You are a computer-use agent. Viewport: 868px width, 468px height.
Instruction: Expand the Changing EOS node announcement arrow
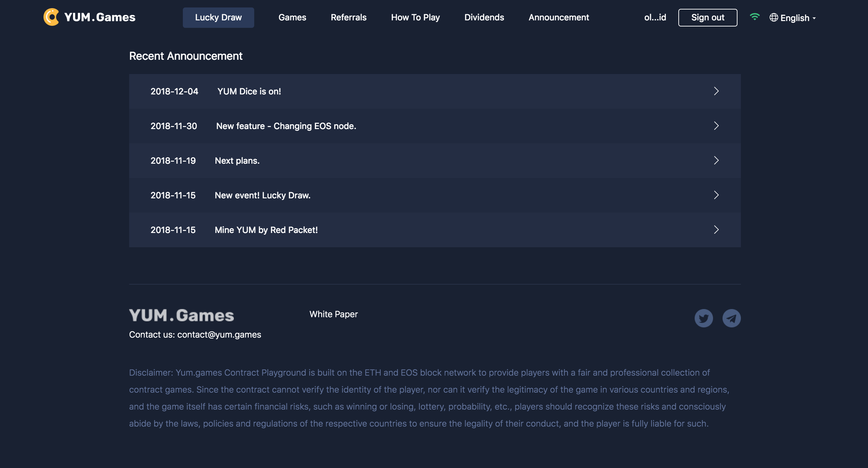tap(716, 126)
